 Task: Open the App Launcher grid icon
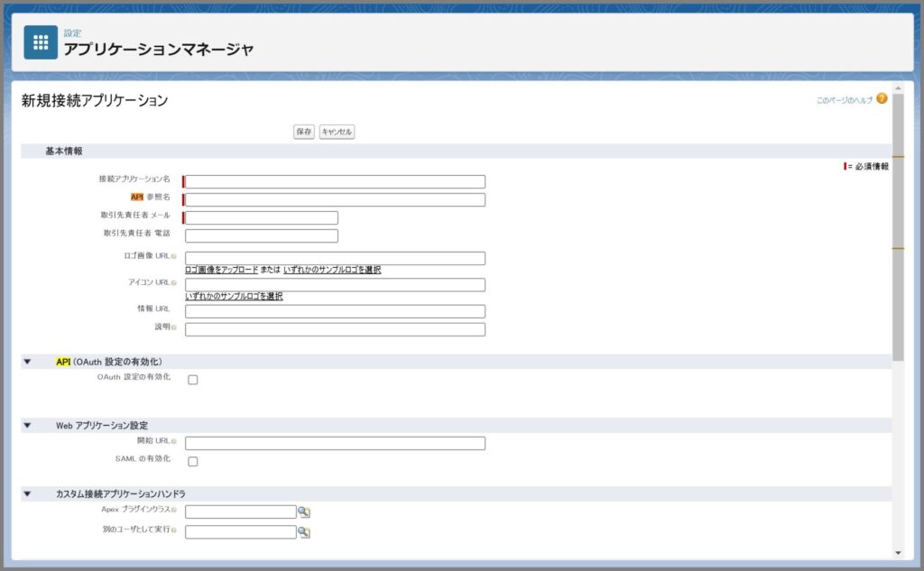pyautogui.click(x=40, y=42)
